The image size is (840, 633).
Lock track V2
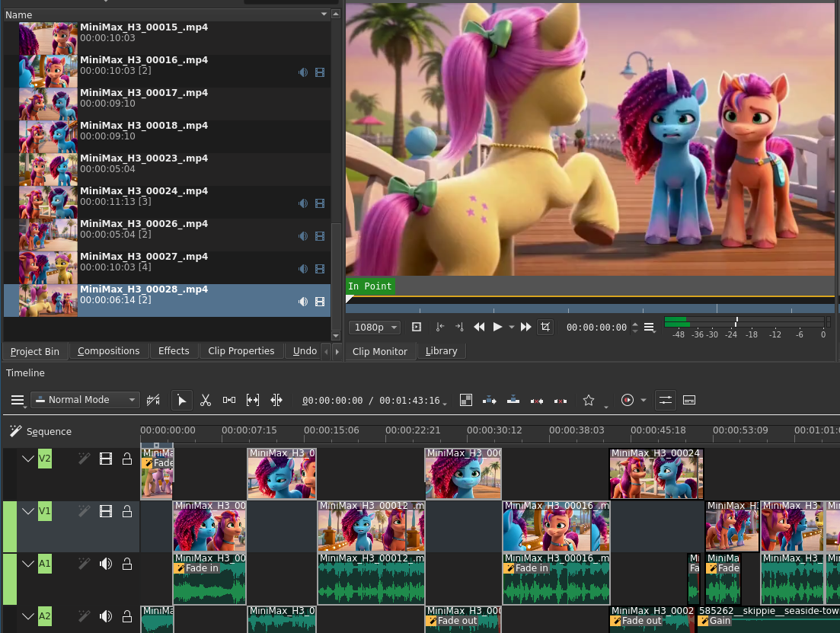pos(127,459)
